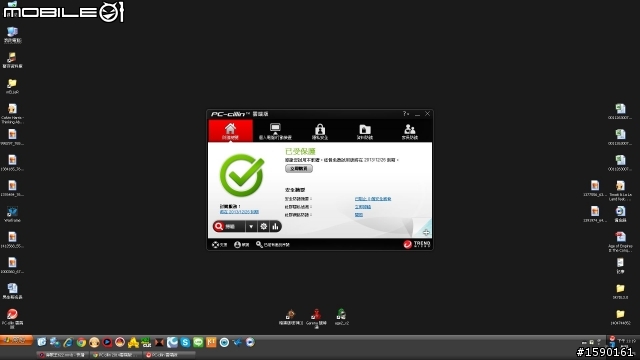Click the gray buy now button under protected status
This screenshot has height=360, width=640.
pyautogui.click(x=299, y=169)
